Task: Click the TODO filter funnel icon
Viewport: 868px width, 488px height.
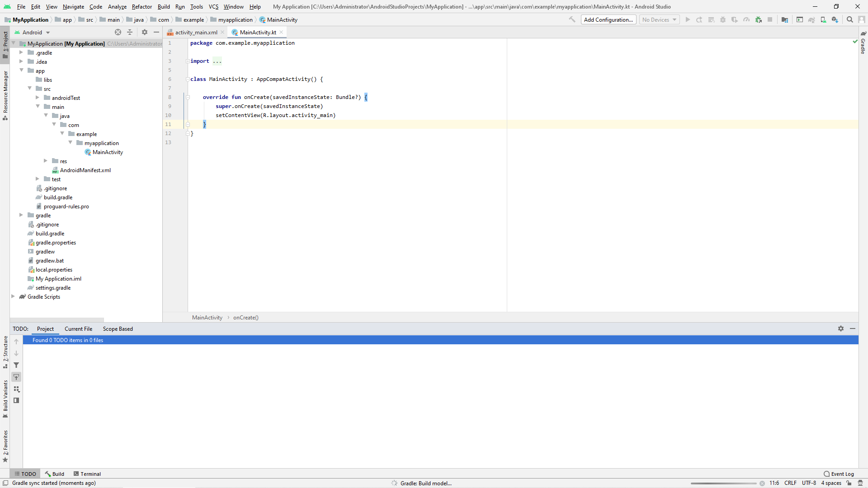Action: pyautogui.click(x=16, y=365)
